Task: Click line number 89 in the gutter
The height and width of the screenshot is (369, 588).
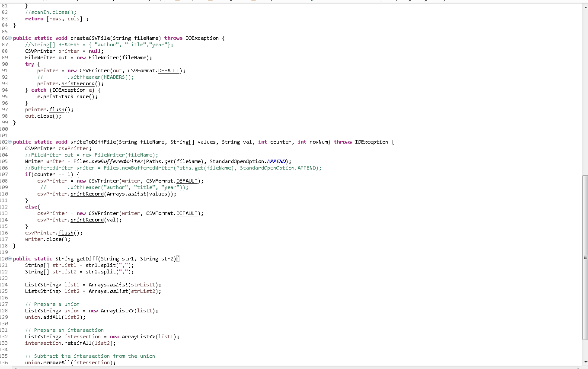Action: (5, 58)
